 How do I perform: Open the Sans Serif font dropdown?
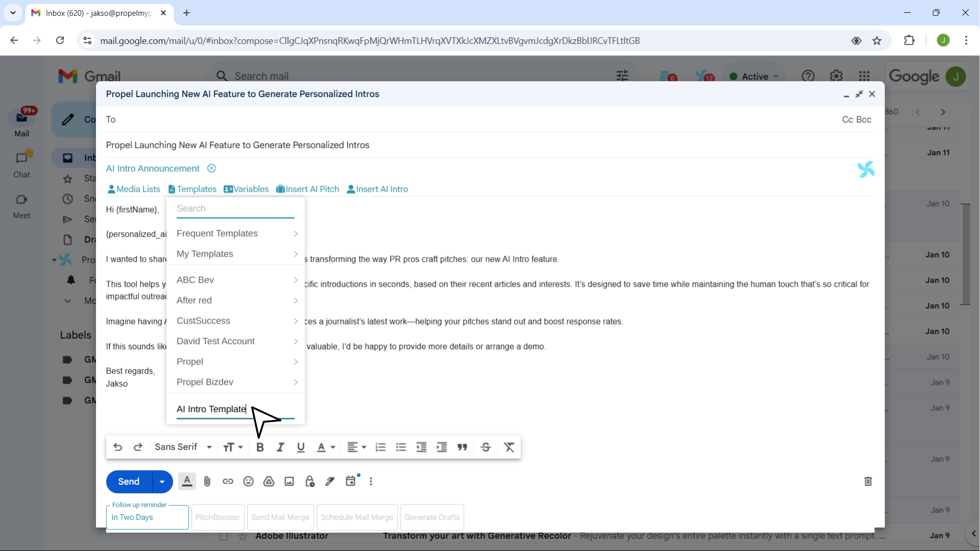183,447
